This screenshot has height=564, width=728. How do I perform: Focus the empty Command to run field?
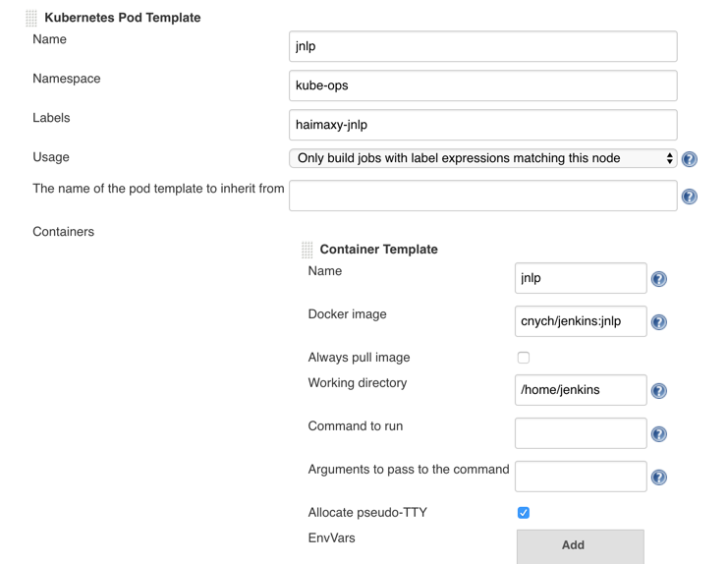[x=580, y=433]
